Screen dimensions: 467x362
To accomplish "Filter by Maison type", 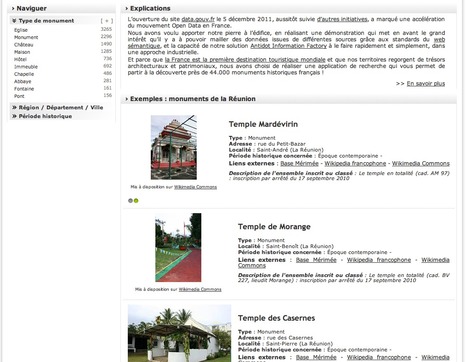I will pos(22,52).
